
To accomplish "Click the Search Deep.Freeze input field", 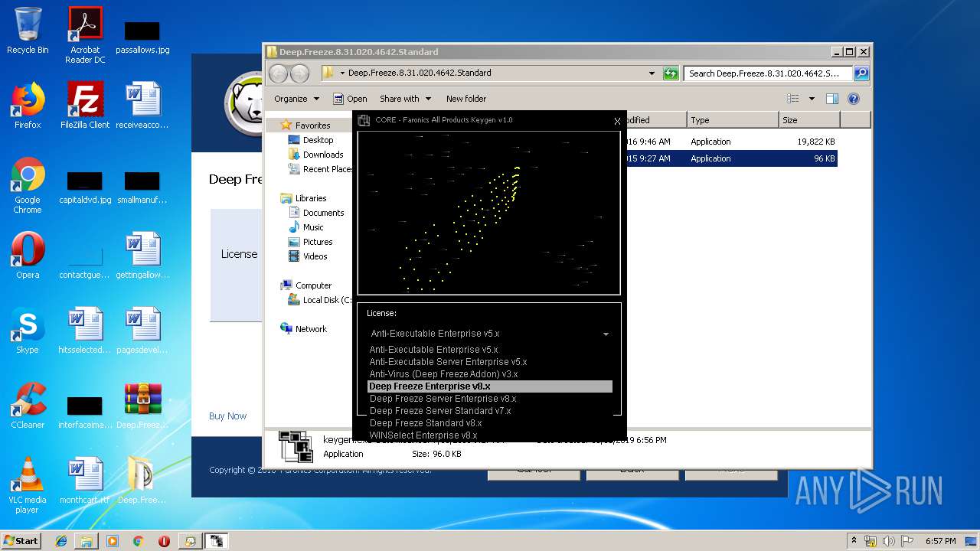I will [x=768, y=73].
